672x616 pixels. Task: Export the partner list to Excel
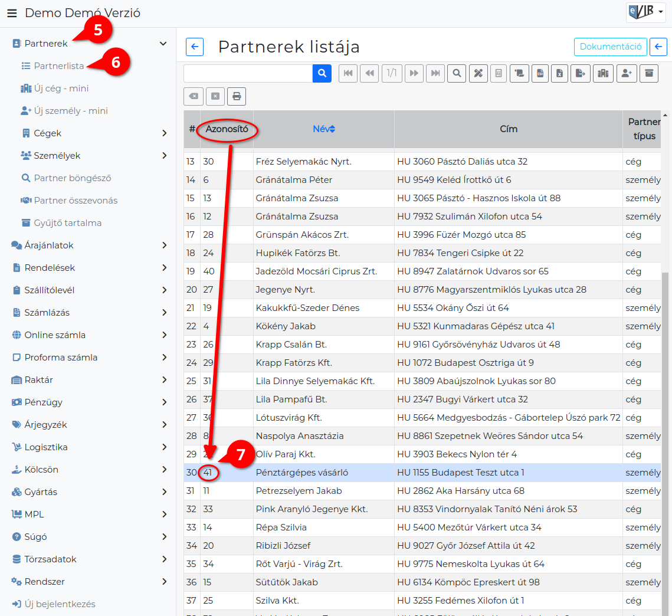560,73
